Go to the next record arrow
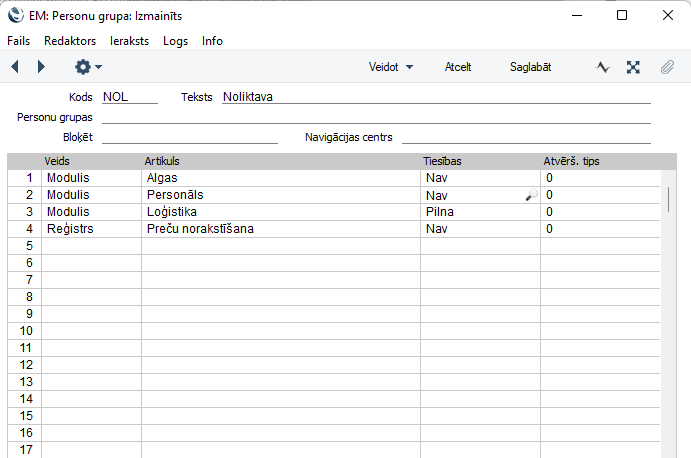The height and width of the screenshot is (458, 691). (41, 67)
